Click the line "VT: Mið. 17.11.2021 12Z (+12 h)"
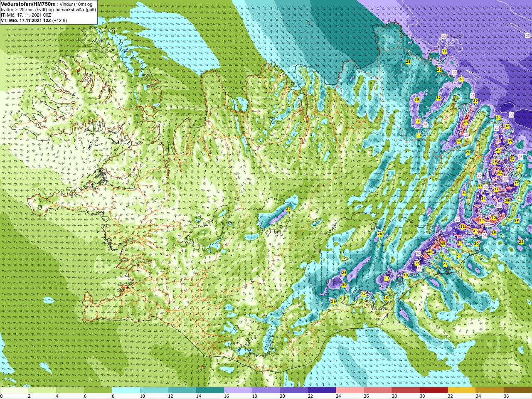Viewport: 532px width, 399px height. [x=34, y=20]
